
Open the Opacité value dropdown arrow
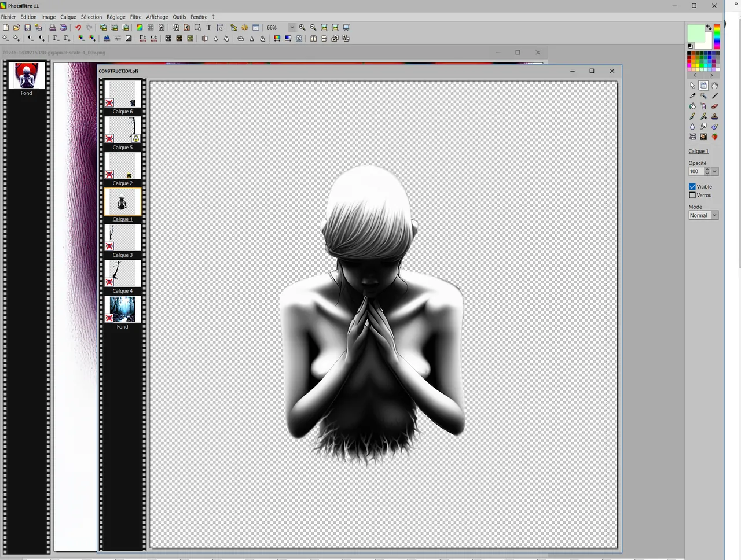click(x=715, y=172)
